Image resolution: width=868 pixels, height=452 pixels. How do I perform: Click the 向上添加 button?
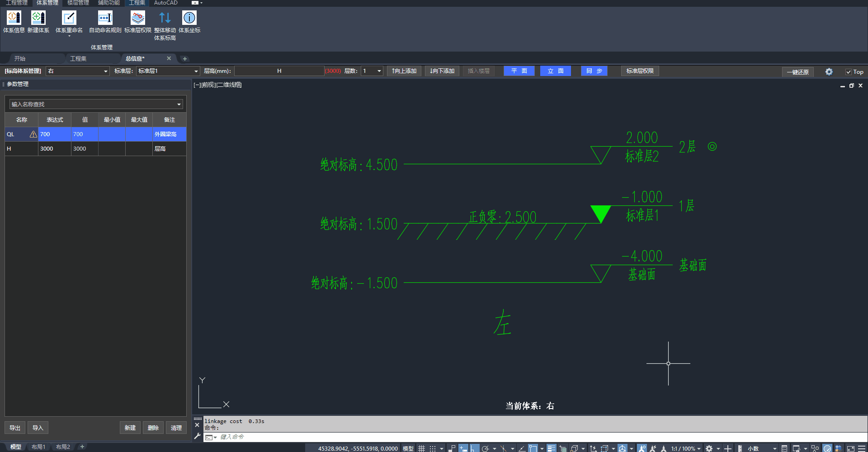404,71
